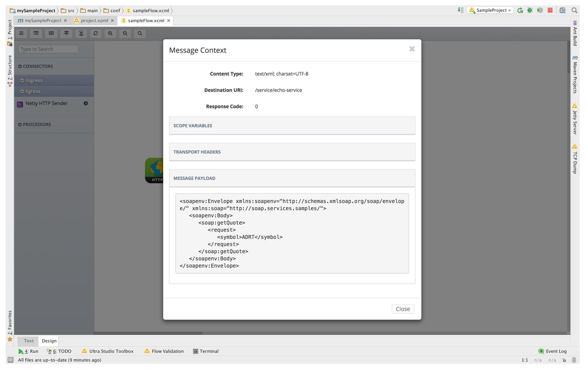The image size is (588, 370).
Task: Expand the SCOPE VARIABLES section
Action: pos(292,126)
